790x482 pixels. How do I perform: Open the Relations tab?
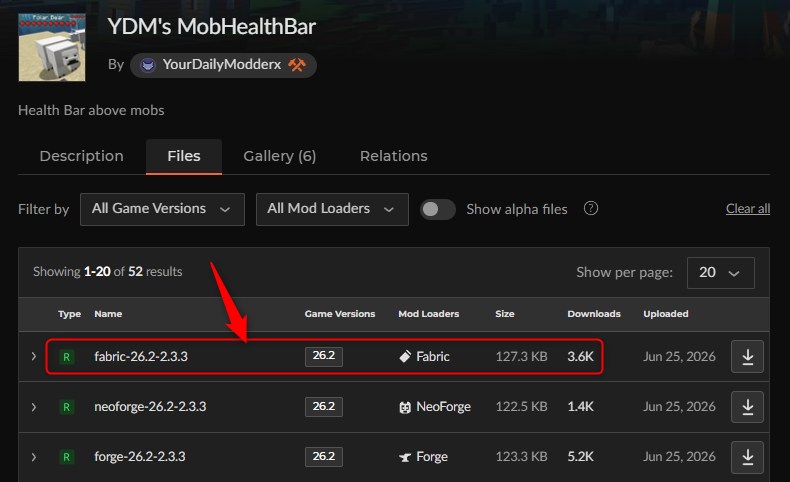pyautogui.click(x=393, y=156)
